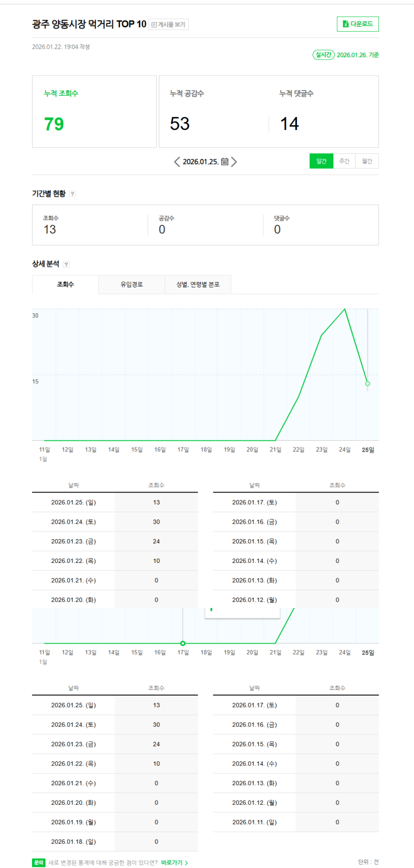
Task: Click the 2026.01.11. (일) table row
Action: pos(296,822)
